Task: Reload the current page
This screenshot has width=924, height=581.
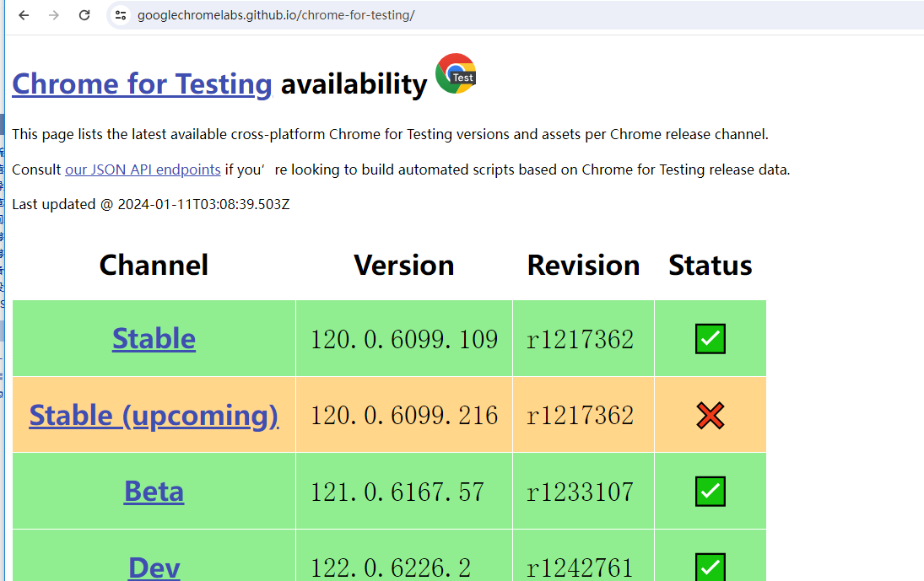Action: point(84,14)
